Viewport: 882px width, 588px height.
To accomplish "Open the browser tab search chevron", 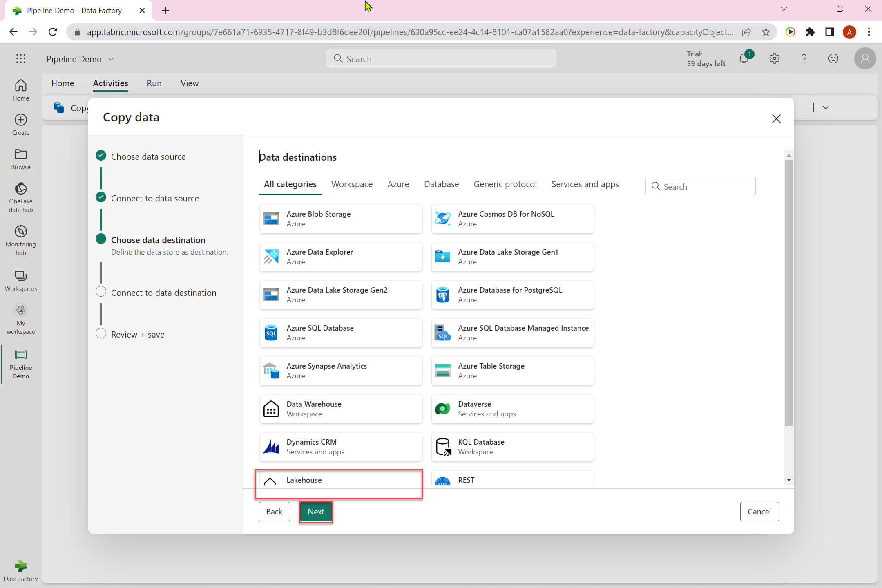I will (x=784, y=9).
